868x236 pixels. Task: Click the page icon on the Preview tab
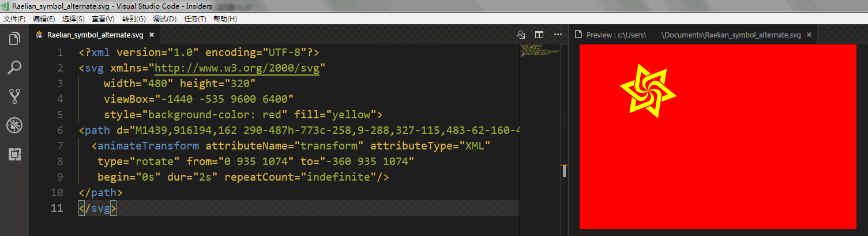(578, 35)
